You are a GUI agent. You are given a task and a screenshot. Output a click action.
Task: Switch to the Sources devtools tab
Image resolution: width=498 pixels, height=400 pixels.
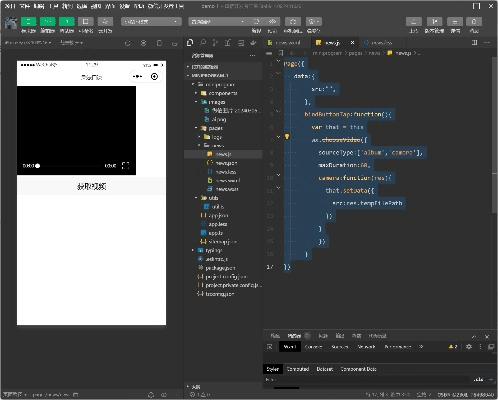point(340,347)
